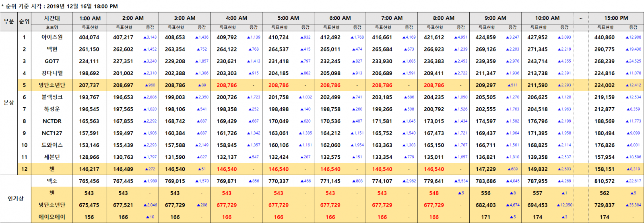Click the 5:00 AM column header
This screenshot has width=644, height=223.
pos(288,18)
